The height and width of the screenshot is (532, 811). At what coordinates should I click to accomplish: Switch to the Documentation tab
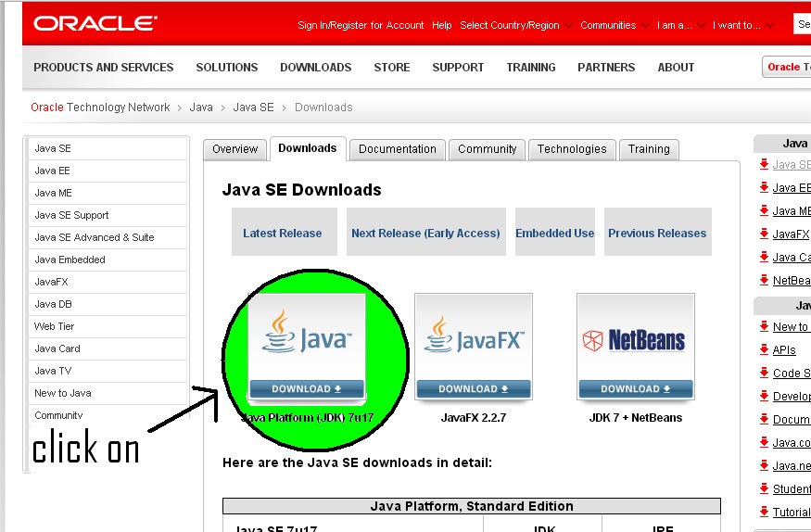coord(398,149)
